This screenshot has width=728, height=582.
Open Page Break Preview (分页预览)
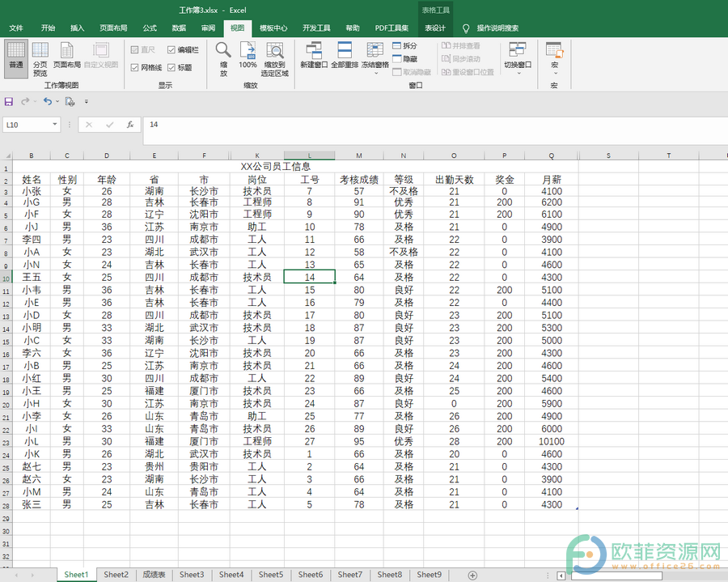click(40, 59)
